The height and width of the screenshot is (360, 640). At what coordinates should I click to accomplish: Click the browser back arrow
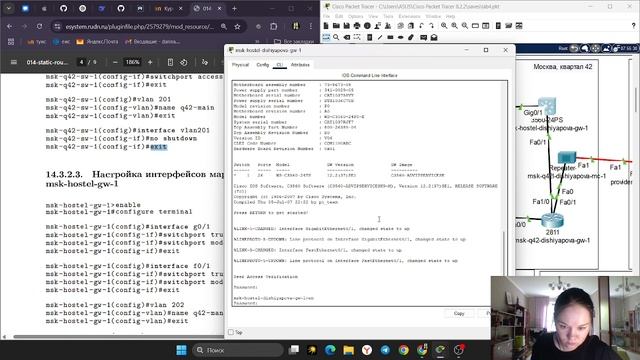(9, 26)
